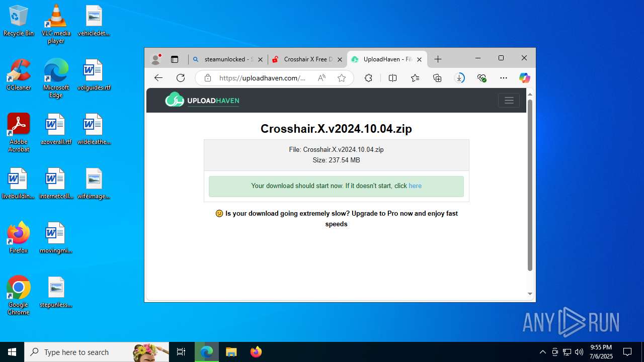Open the Windows Start menu
644x362 pixels.
[x=12, y=352]
